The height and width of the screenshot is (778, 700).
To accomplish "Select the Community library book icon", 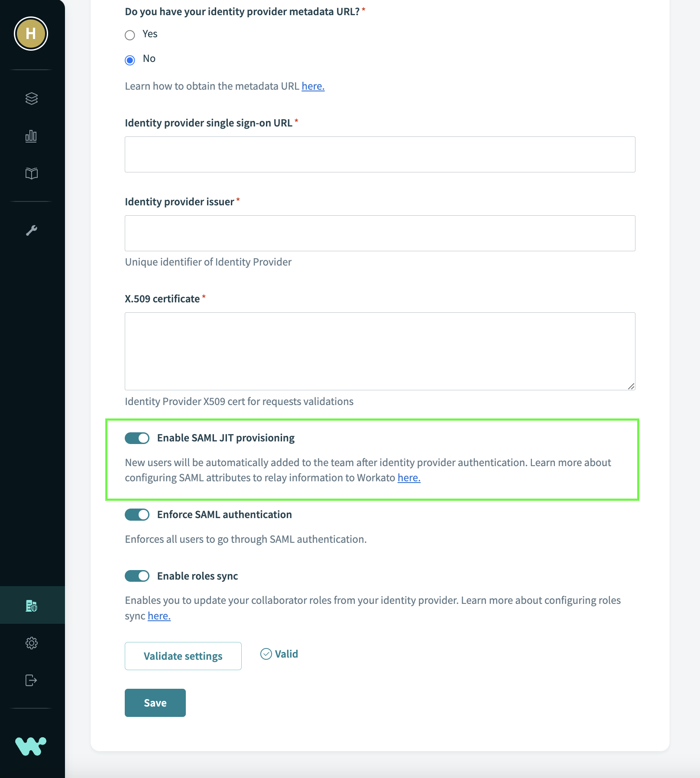I will click(x=32, y=173).
